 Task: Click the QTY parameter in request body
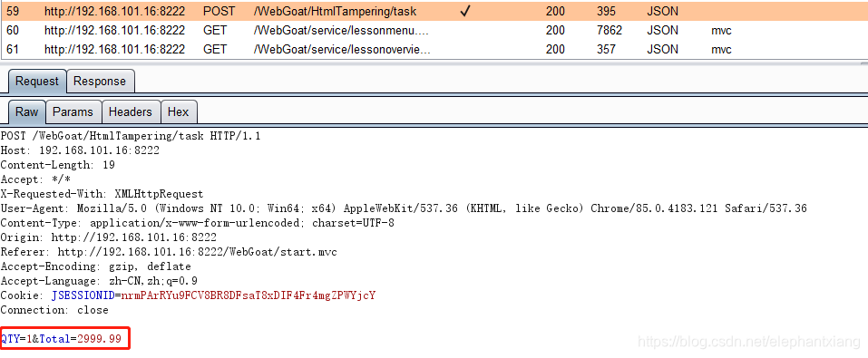[x=10, y=339]
